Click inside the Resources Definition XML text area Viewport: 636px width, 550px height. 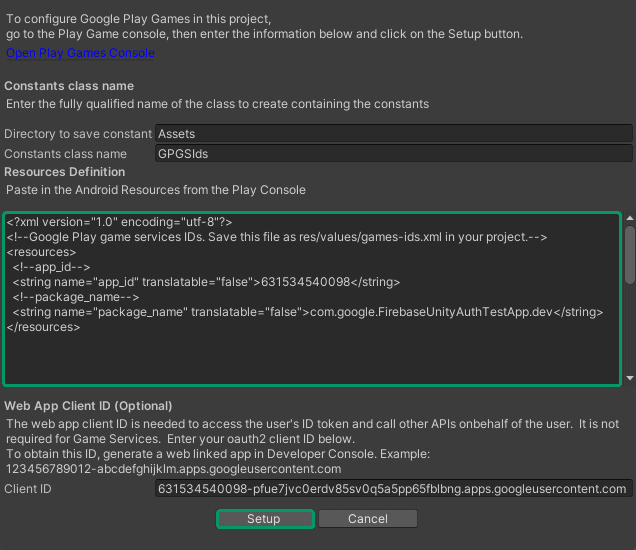click(312, 299)
